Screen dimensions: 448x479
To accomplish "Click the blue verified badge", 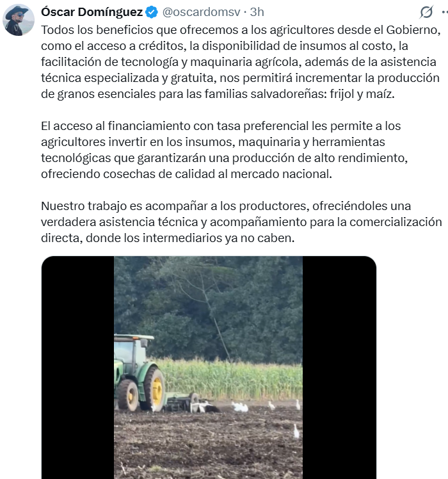I will click(152, 12).
